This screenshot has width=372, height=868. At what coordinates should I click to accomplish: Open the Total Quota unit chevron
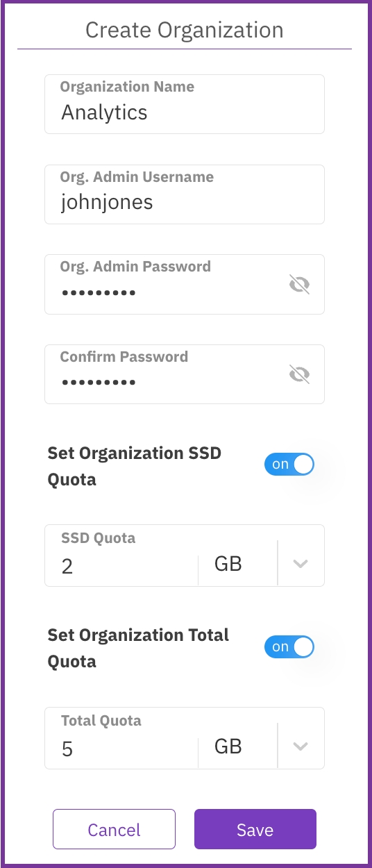pos(301,746)
